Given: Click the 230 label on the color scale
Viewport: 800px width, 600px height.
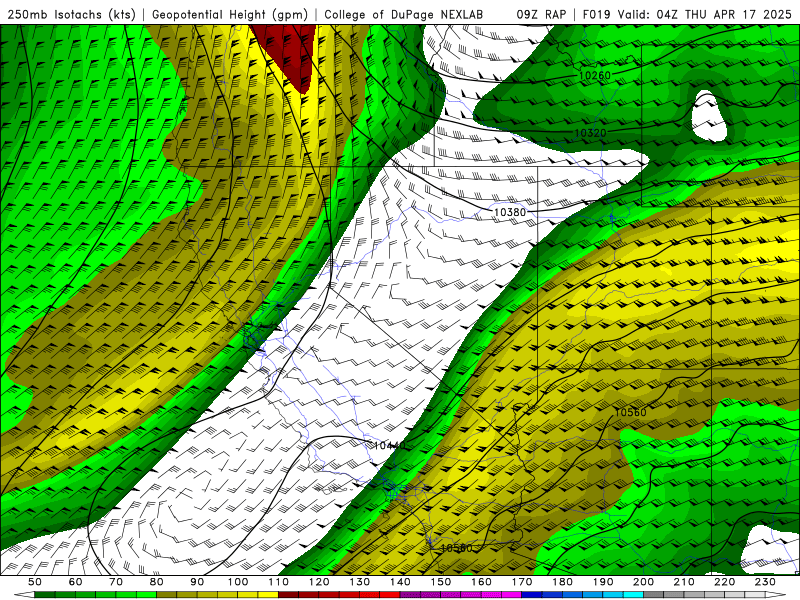Looking at the screenshot, I should pos(765,582).
